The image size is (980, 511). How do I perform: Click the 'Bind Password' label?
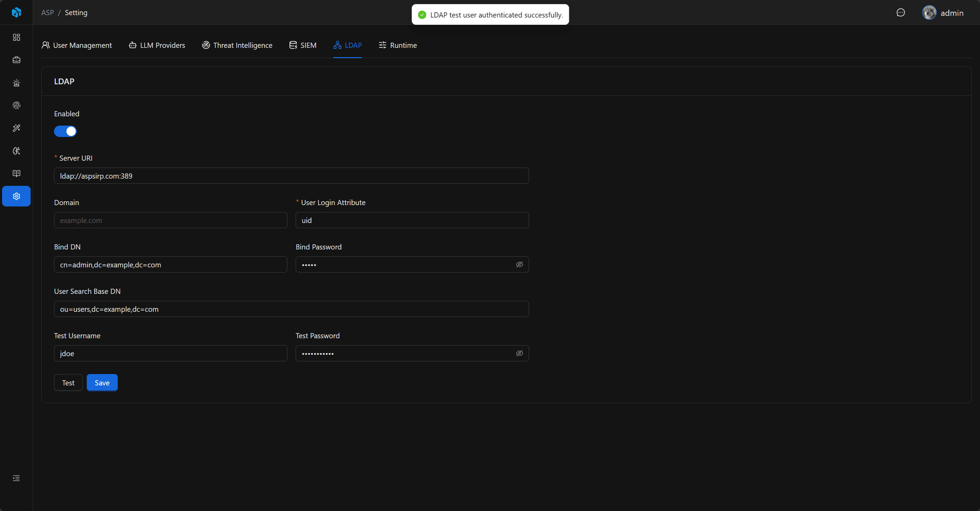click(x=318, y=247)
